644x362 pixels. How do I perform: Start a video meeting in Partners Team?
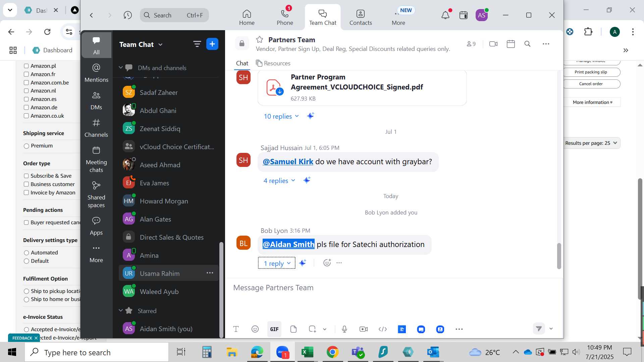493,44
